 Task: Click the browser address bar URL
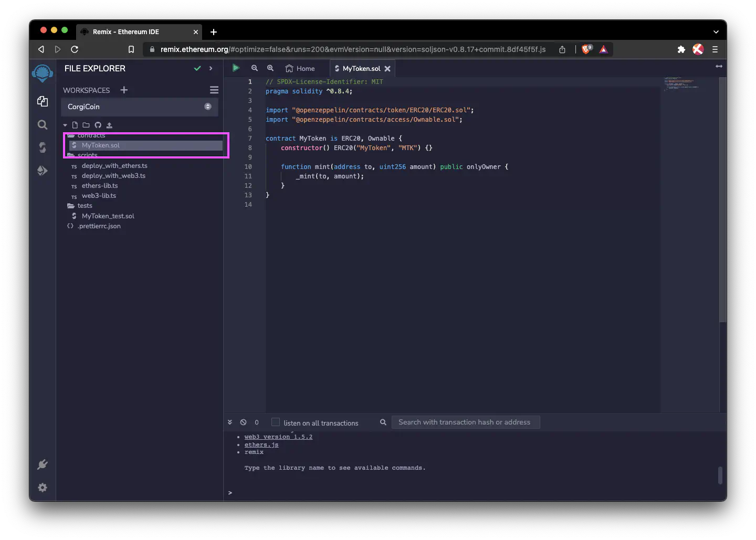(x=353, y=49)
